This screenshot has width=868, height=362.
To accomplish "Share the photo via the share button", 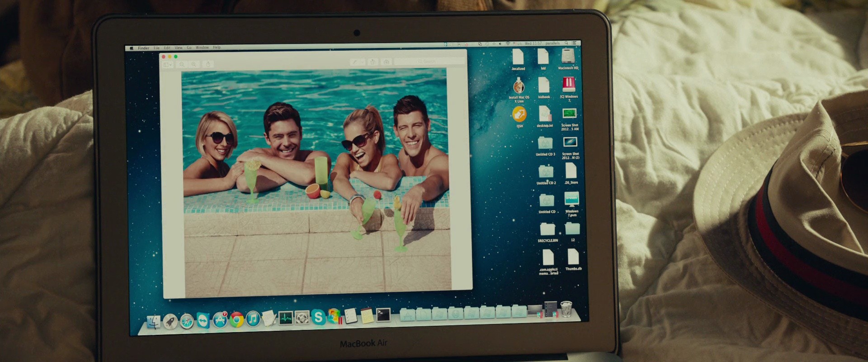I will tap(208, 64).
